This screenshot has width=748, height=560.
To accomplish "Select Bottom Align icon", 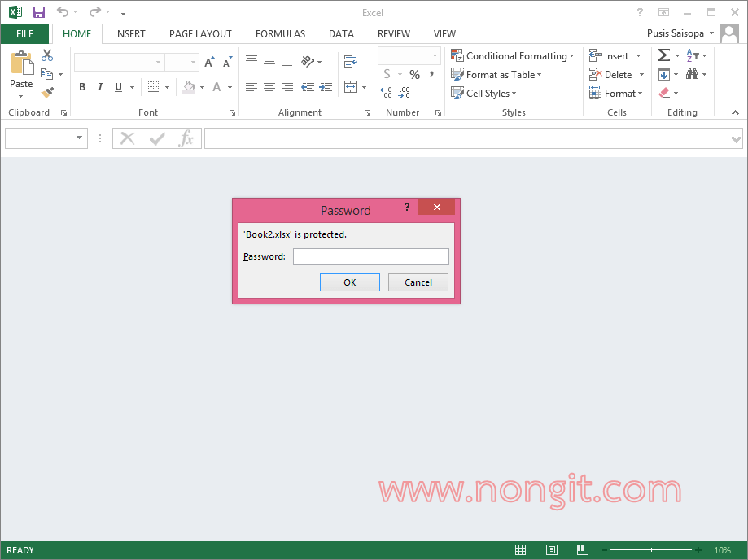I will 287,64.
